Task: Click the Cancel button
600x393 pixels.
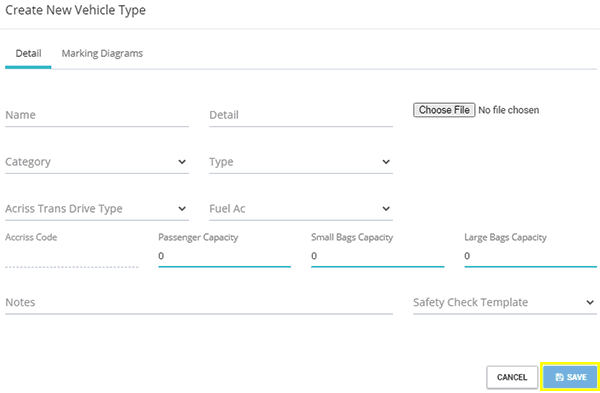Action: click(x=512, y=377)
